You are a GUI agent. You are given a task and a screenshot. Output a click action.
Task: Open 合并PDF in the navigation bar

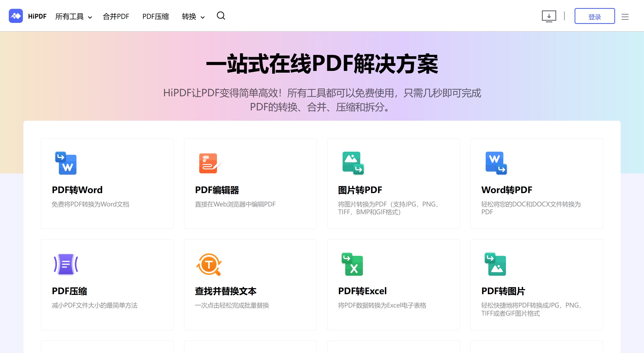pos(116,17)
